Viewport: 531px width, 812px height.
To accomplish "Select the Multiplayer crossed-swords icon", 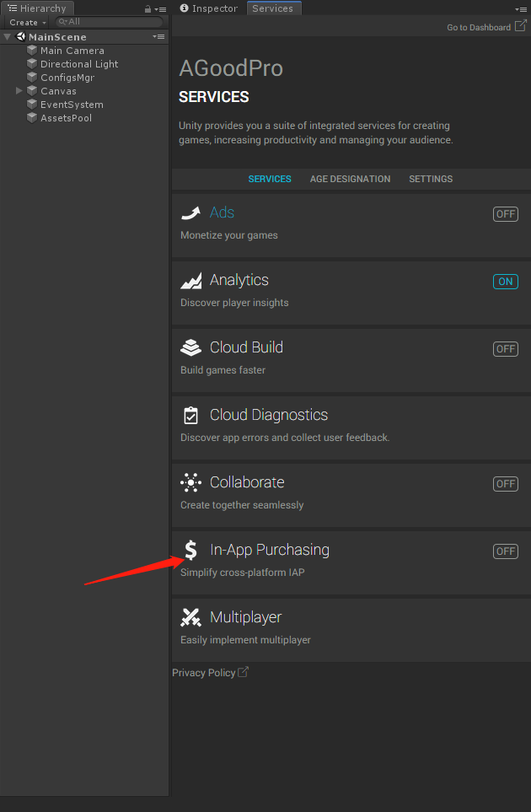I will coord(190,617).
